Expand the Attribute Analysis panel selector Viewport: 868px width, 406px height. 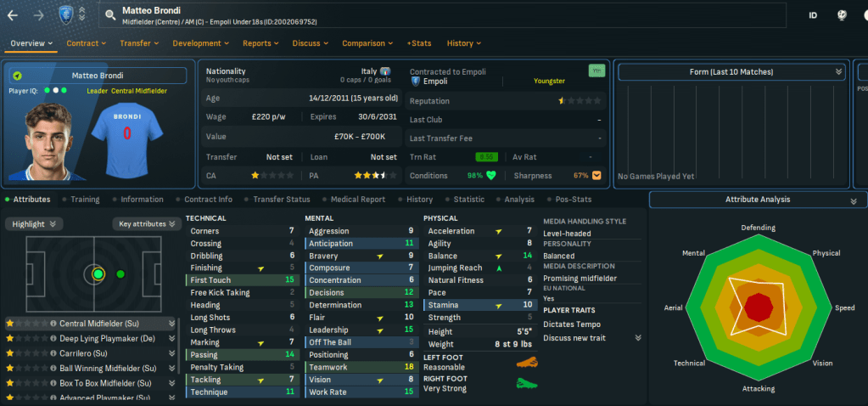point(852,200)
